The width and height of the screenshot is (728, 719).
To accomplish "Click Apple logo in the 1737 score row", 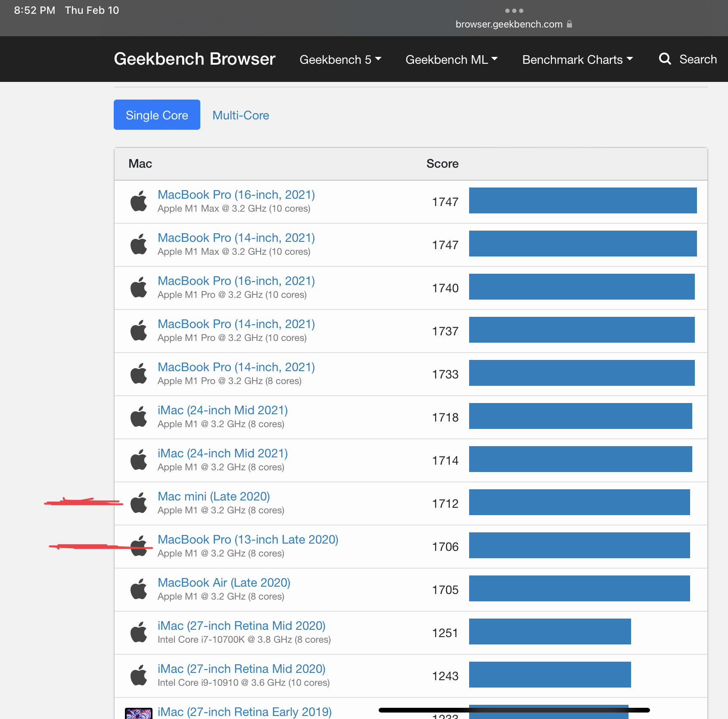I will tap(139, 330).
